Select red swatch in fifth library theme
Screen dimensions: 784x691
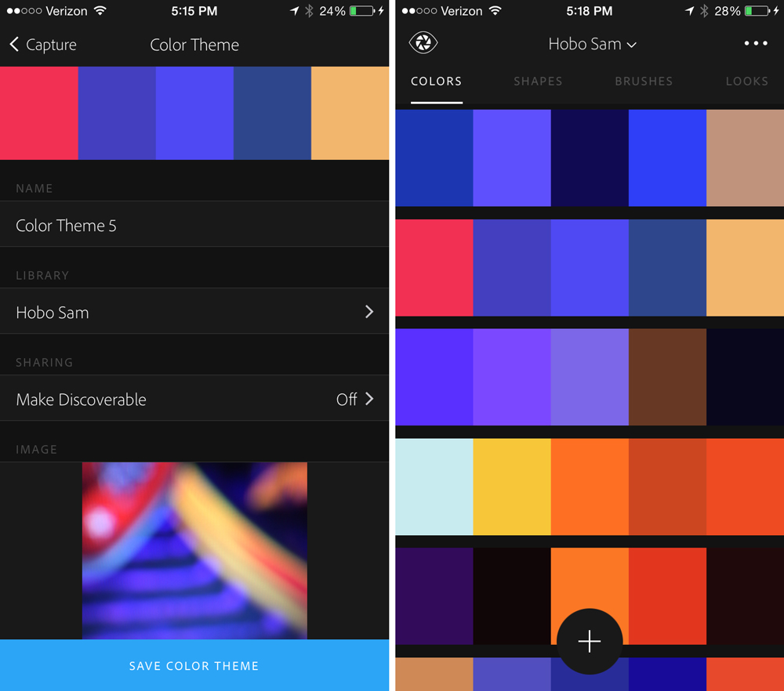click(667, 596)
